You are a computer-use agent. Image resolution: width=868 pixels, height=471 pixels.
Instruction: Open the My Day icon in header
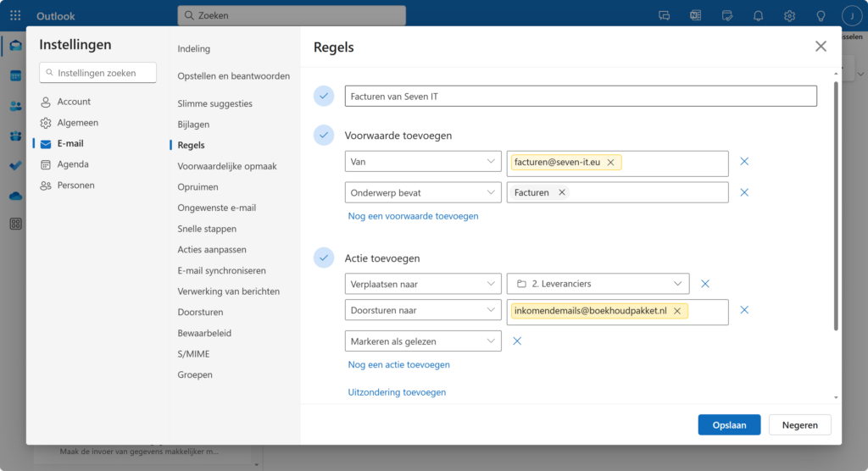tap(727, 15)
